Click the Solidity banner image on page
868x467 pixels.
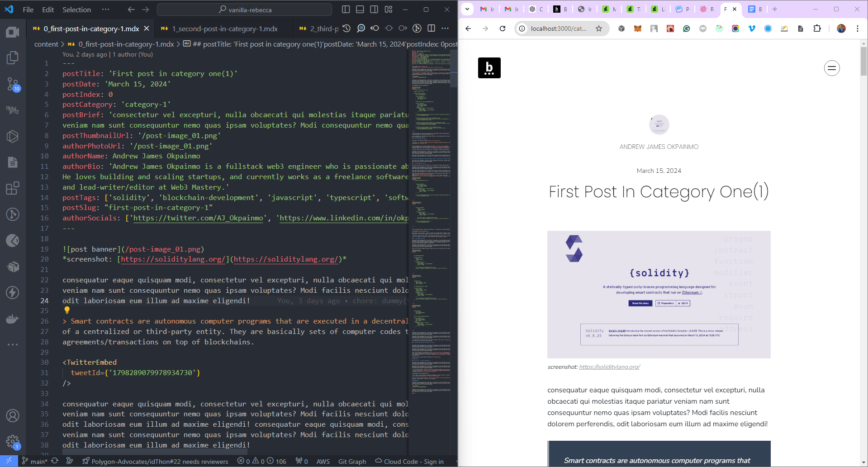(x=659, y=295)
